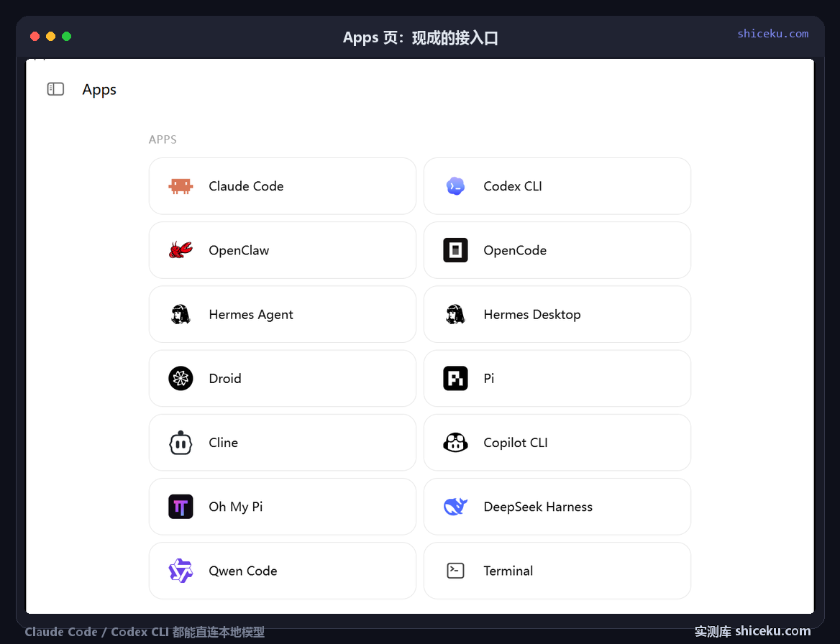Toggle the sidebar panel icon
The height and width of the screenshot is (644, 840).
[55, 89]
